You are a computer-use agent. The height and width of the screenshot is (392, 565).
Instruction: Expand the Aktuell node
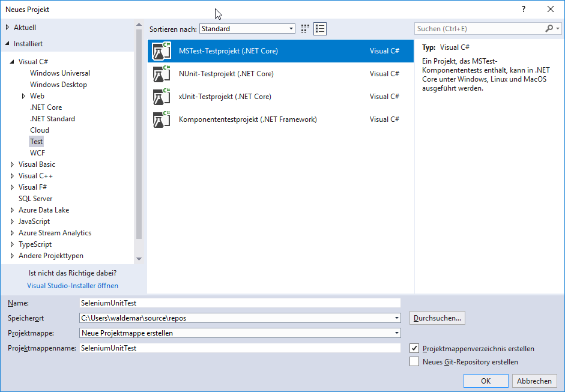coord(8,28)
